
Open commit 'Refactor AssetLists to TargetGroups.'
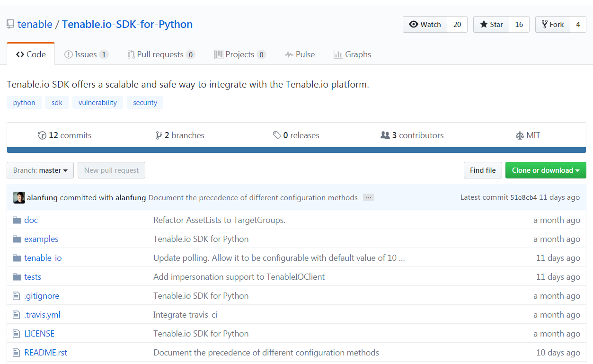[x=219, y=220]
